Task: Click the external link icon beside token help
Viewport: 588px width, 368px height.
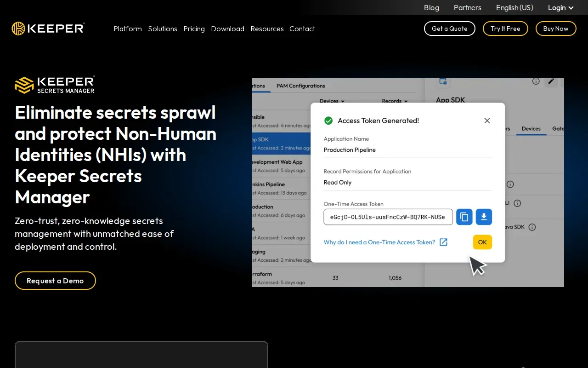Action: pos(443,242)
